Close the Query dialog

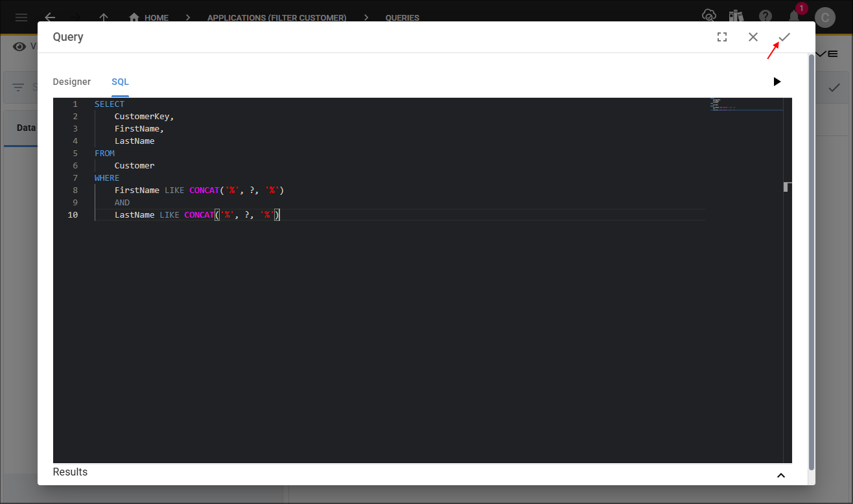(753, 38)
